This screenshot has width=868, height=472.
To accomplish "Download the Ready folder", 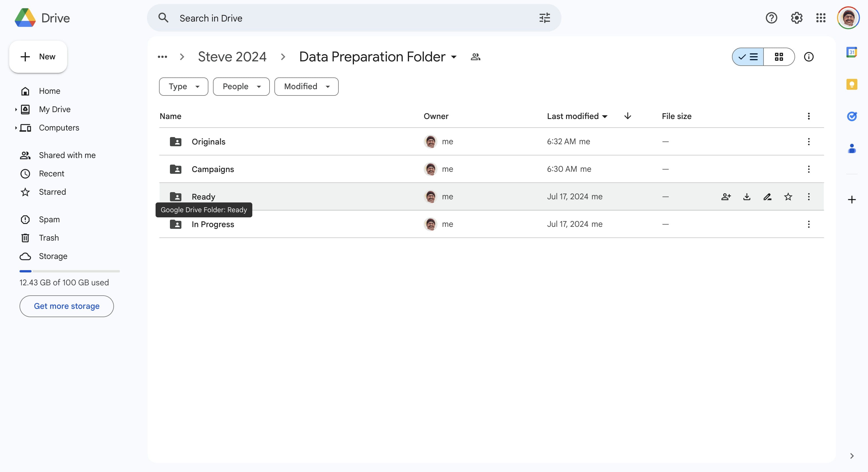I will [747, 197].
